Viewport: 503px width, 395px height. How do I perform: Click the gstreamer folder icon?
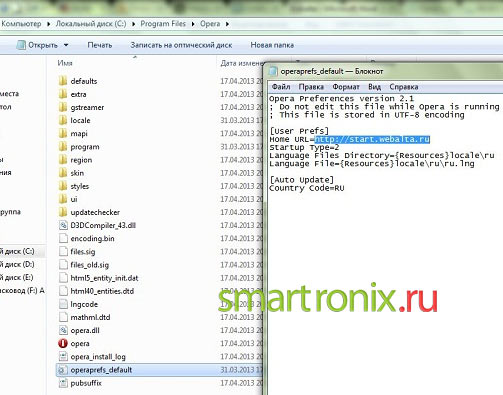pyautogui.click(x=63, y=107)
